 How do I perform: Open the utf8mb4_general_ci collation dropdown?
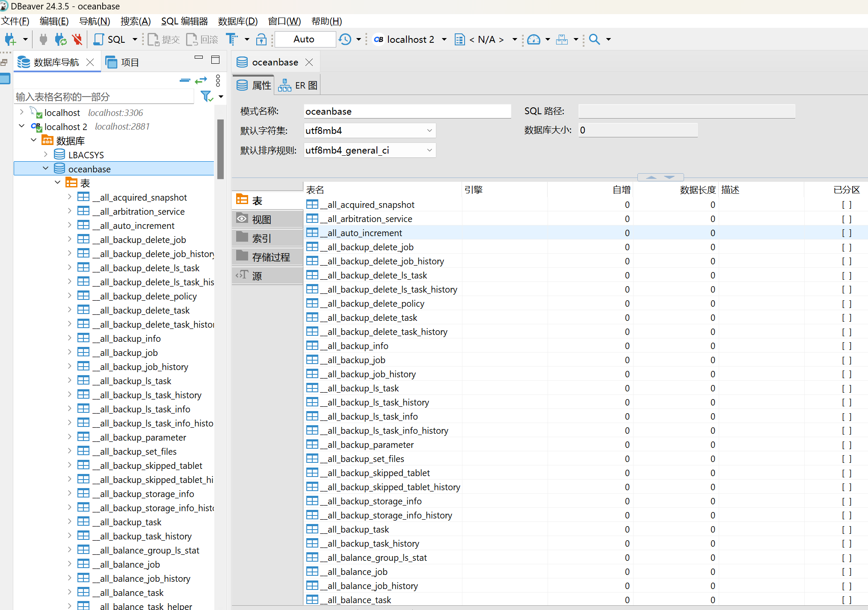coord(429,150)
